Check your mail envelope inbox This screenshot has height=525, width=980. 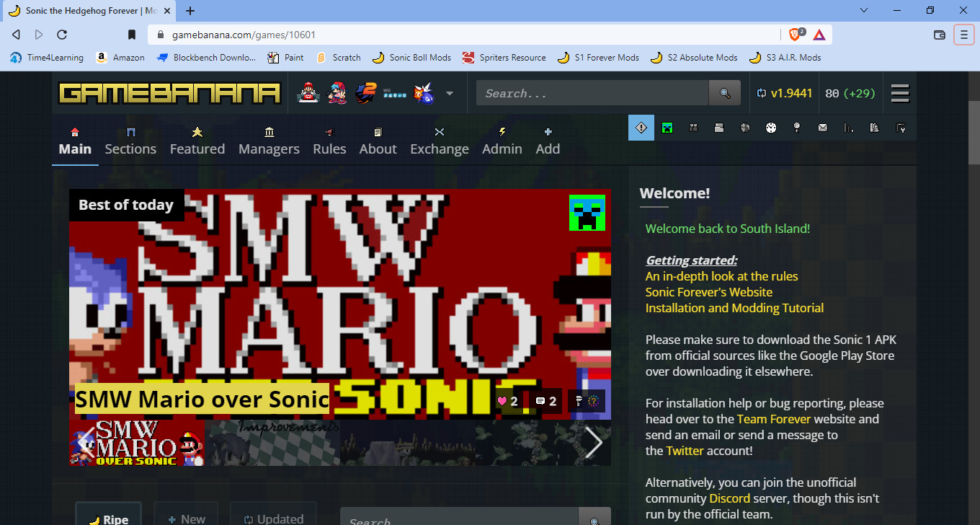pyautogui.click(x=822, y=128)
